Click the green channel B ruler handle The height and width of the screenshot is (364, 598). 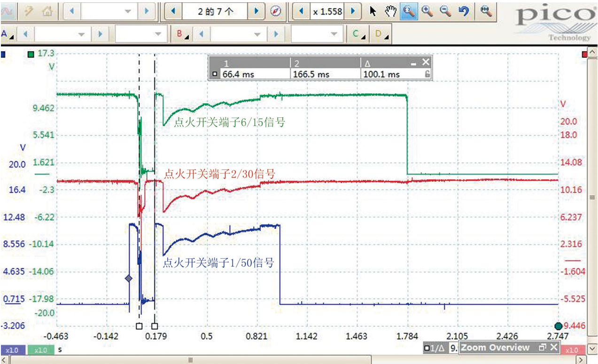tap(31, 54)
